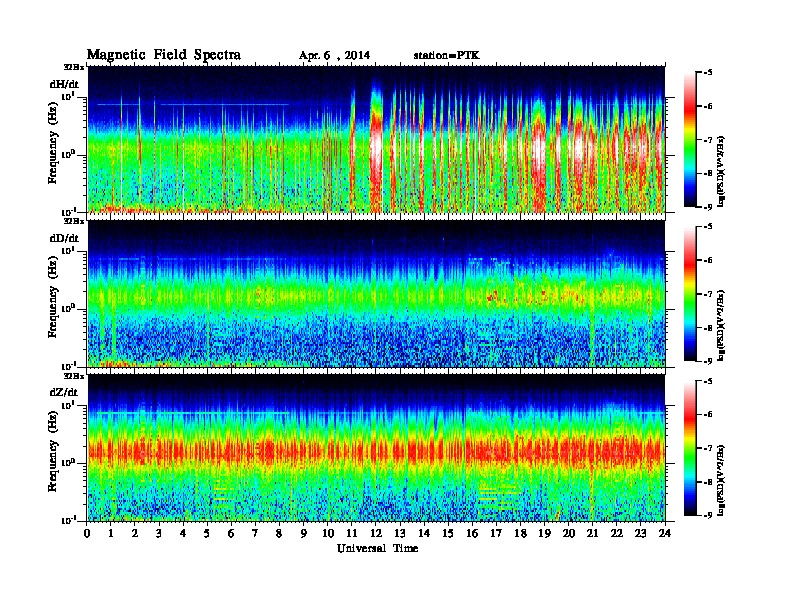This screenshot has height=612, width=792.
Task: Click the hour 12 tick label on the time axis
Action: coord(376,534)
